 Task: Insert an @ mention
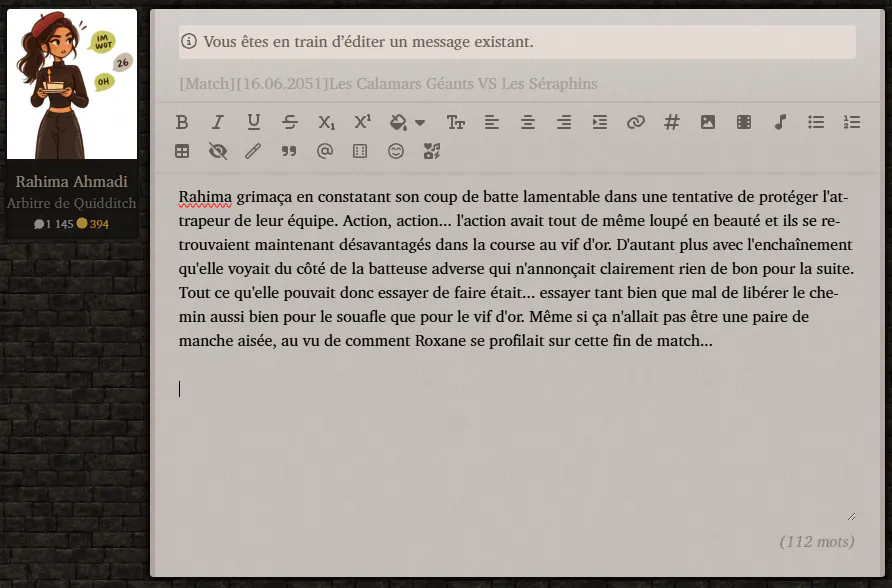(x=325, y=151)
